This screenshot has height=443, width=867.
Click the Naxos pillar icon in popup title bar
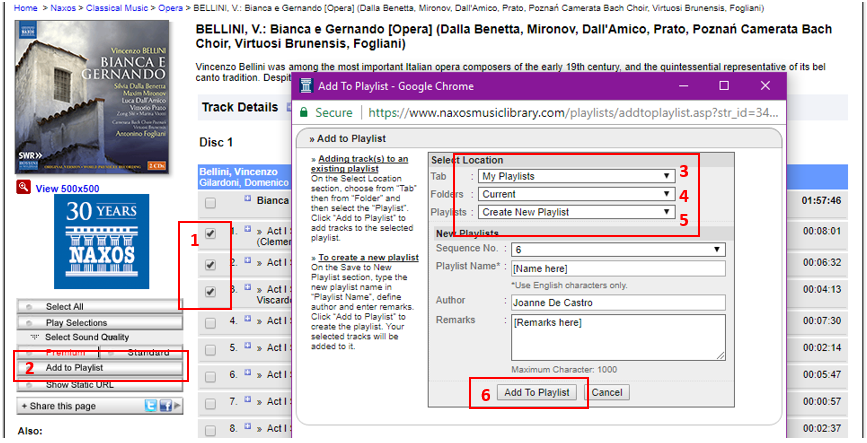(x=306, y=86)
